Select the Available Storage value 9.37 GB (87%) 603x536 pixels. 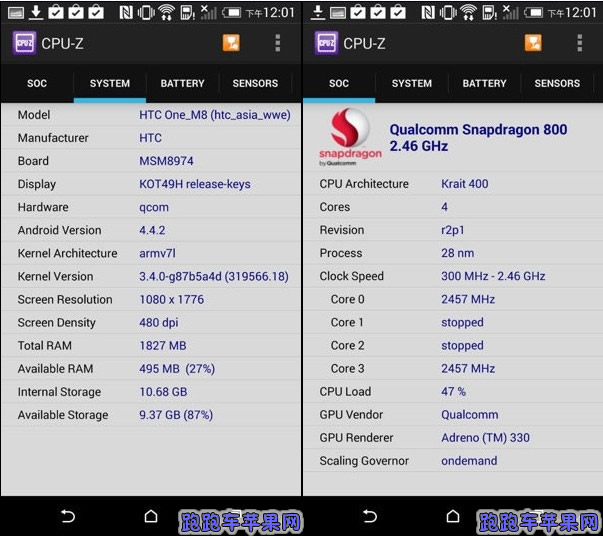(x=176, y=415)
